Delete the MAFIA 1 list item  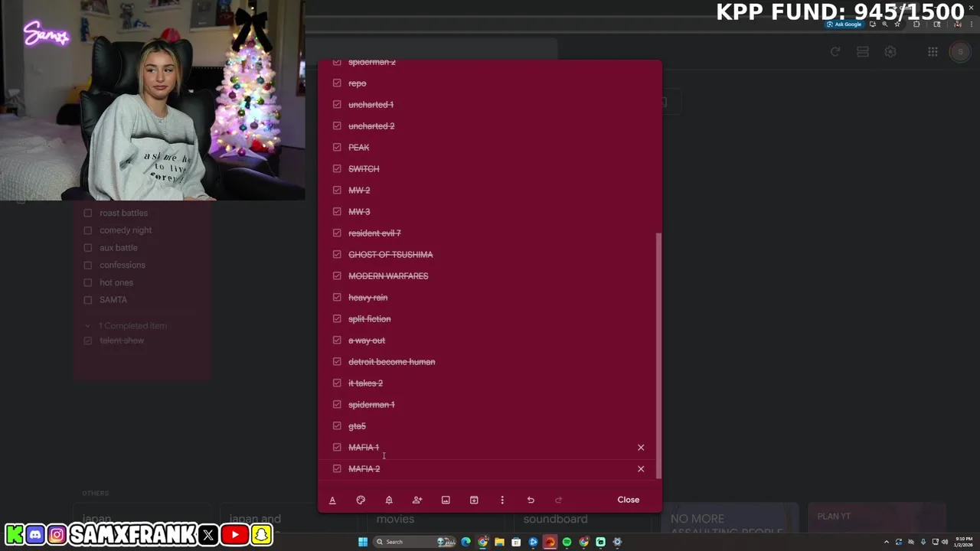[641, 448]
